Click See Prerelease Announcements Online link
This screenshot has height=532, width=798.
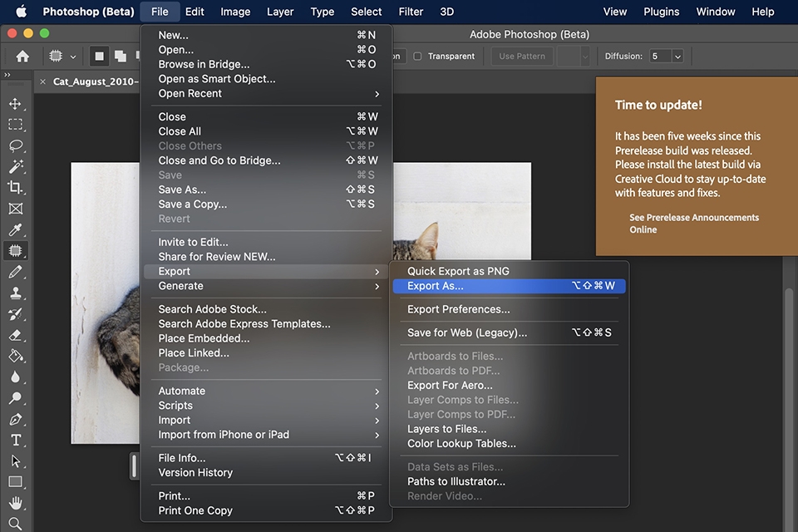coord(693,224)
